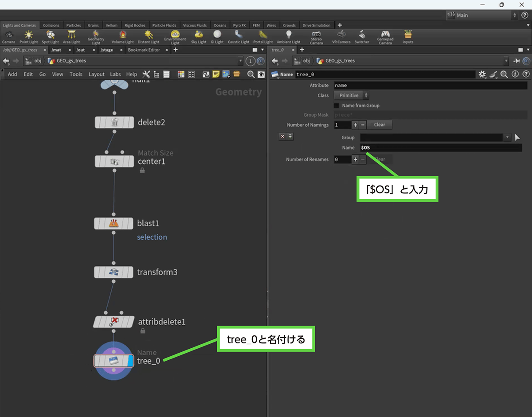This screenshot has width=532, height=417.
Task: Create an Environment Light
Action: click(x=175, y=36)
